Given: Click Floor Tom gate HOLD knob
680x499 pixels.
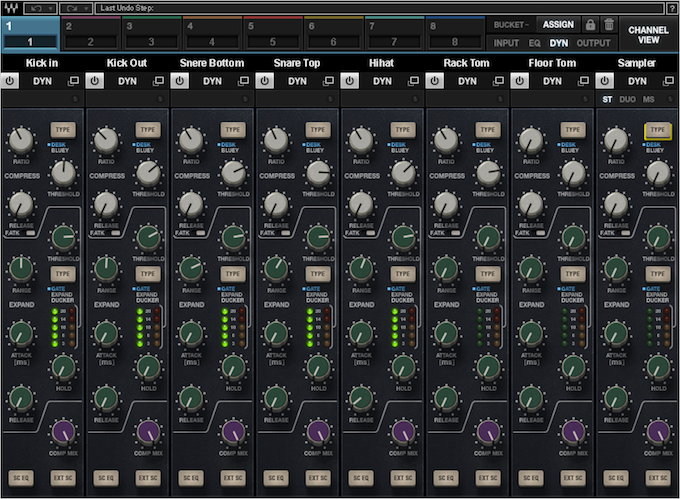Looking at the screenshot, I should tap(573, 367).
